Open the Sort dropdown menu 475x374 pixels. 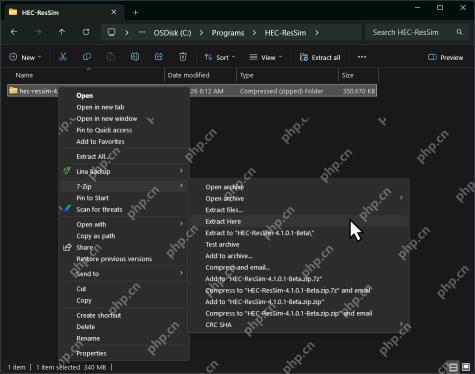[220, 57]
